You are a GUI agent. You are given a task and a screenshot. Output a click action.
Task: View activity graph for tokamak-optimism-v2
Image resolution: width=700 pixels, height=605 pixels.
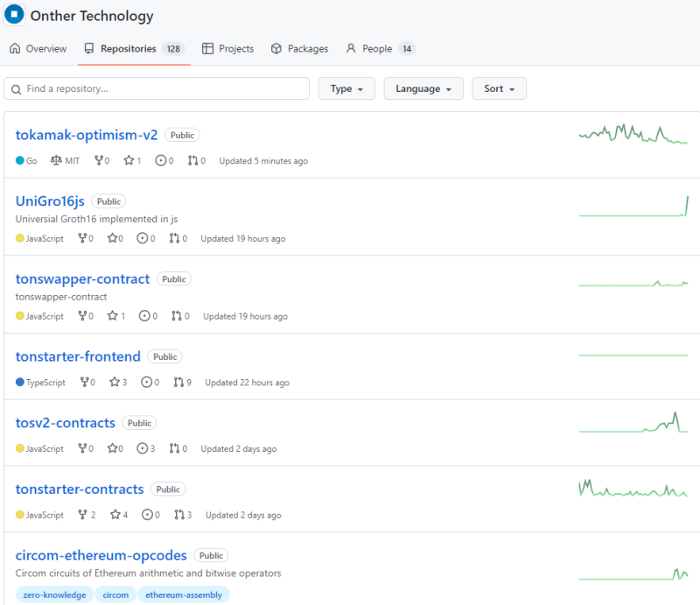[633, 134]
